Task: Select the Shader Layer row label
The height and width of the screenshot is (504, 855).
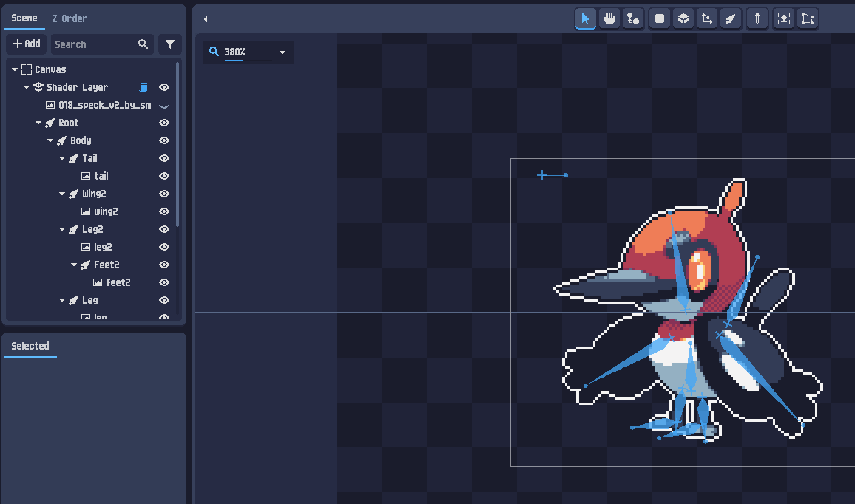Action: coord(78,87)
